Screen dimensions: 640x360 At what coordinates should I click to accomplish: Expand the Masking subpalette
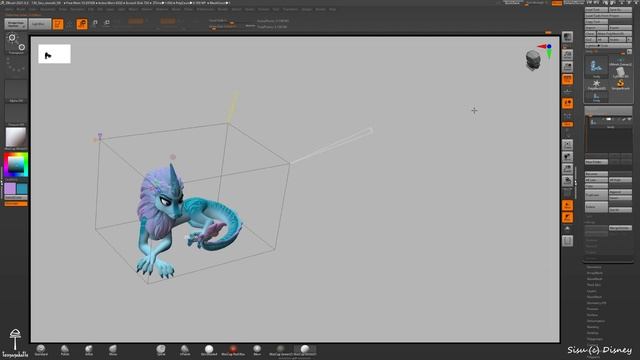click(x=593, y=327)
